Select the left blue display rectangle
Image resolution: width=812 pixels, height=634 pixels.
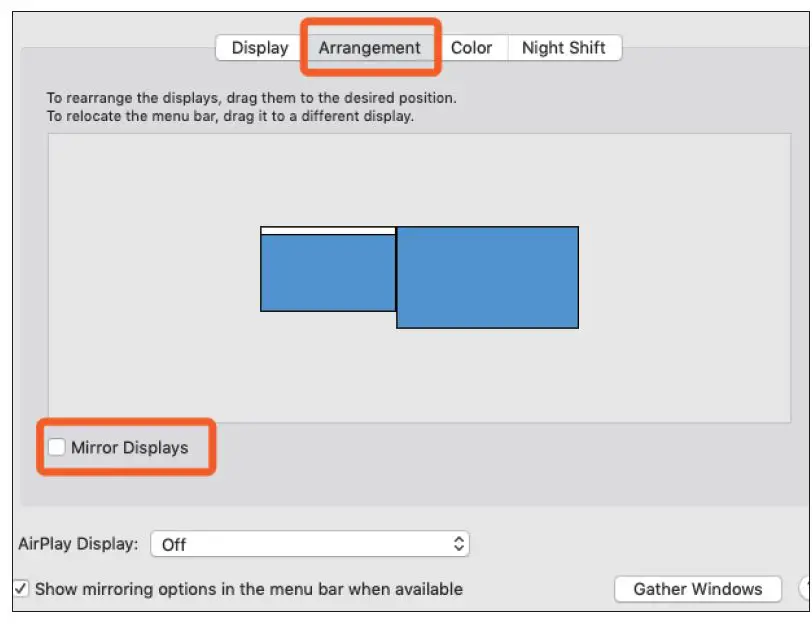coord(328,273)
